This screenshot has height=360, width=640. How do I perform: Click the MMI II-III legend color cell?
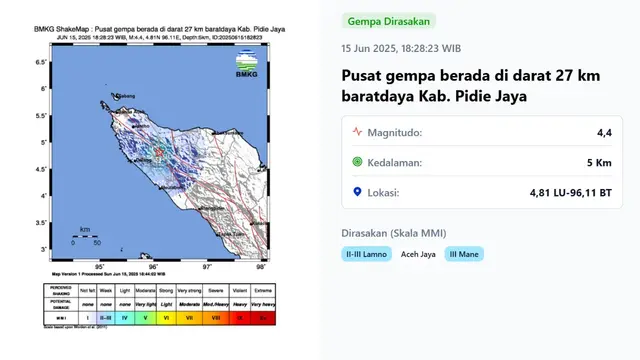[x=106, y=318]
